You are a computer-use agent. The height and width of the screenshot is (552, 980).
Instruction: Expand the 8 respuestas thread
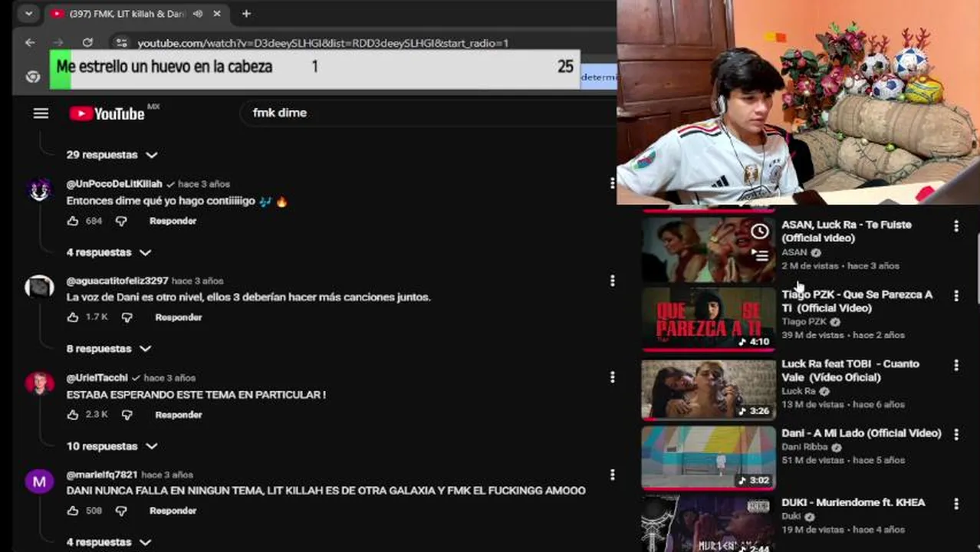coord(109,349)
